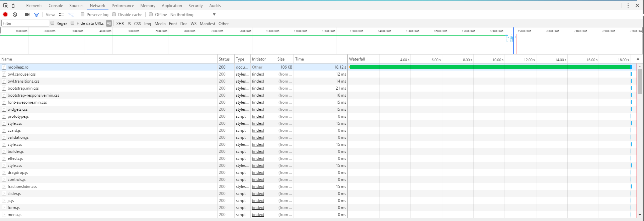Toggle the filter funnel icon
The image size is (644, 221).
(36, 14)
